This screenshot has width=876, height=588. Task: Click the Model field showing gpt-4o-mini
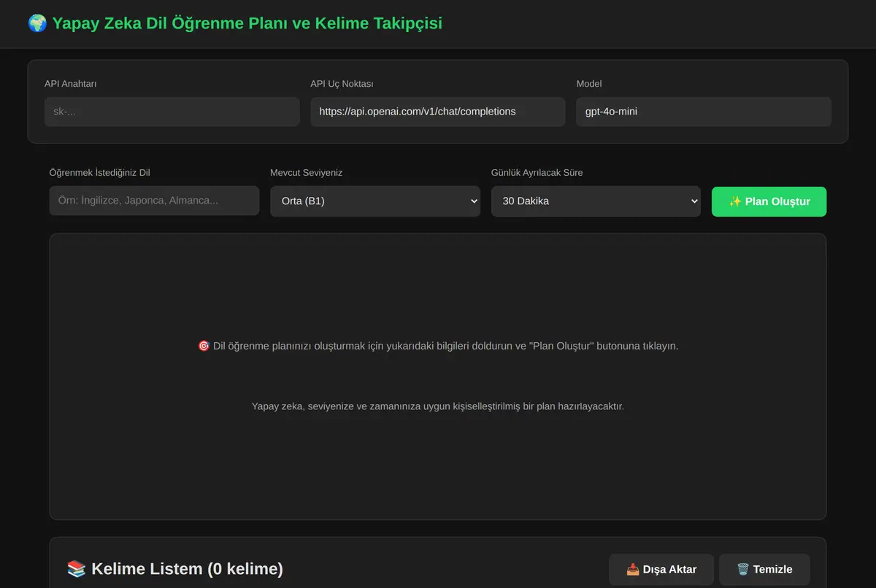[x=704, y=112]
